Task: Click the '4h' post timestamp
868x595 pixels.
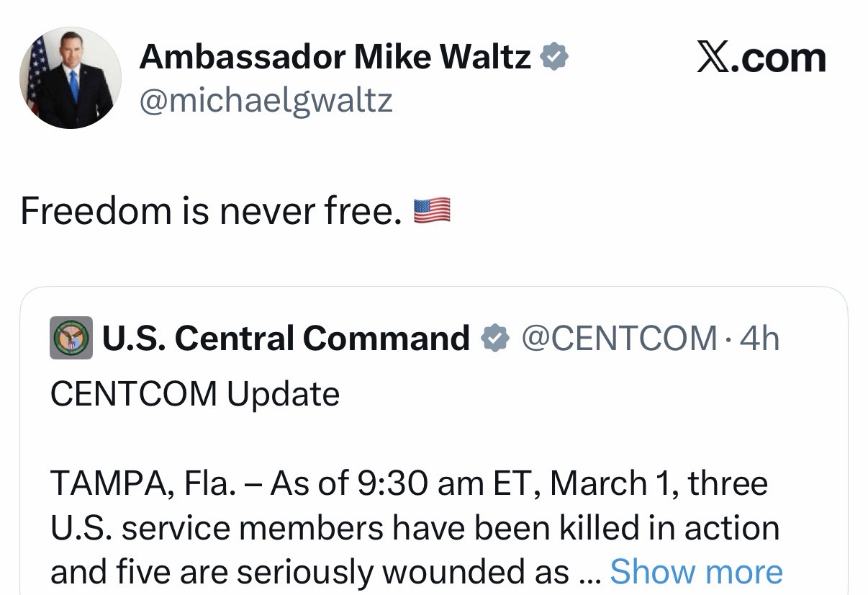Action: click(x=759, y=338)
